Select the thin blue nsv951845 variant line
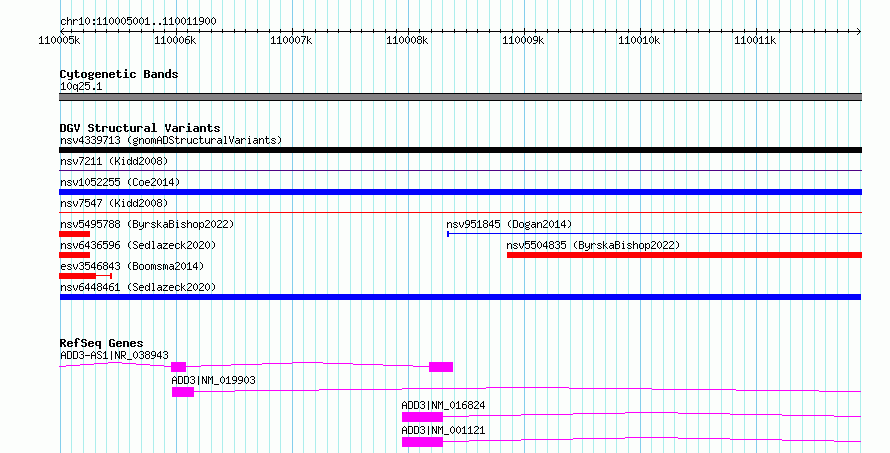 click(x=654, y=233)
